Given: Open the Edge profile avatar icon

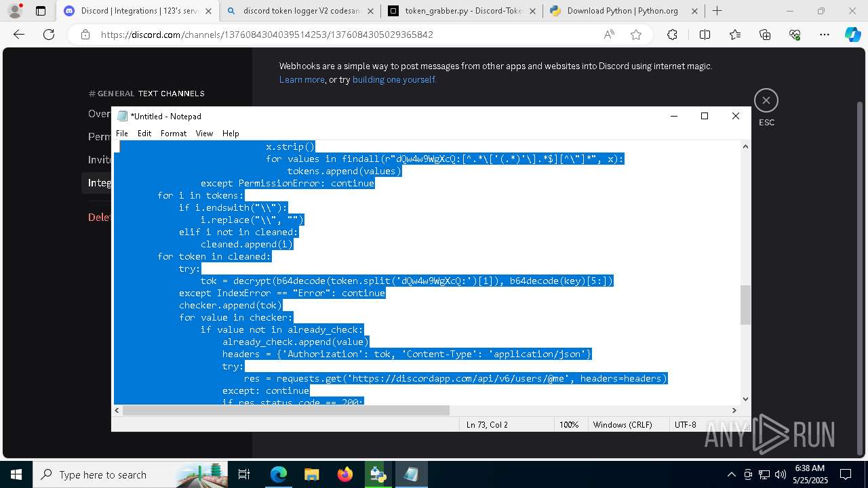Looking at the screenshot, I should click(x=15, y=11).
